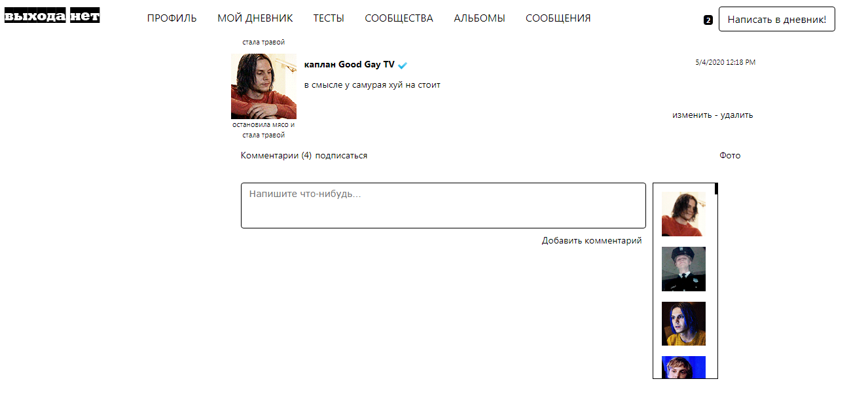Screen dimensions: 868x415
Task: Click the выхода нет site logo
Action: [x=52, y=16]
